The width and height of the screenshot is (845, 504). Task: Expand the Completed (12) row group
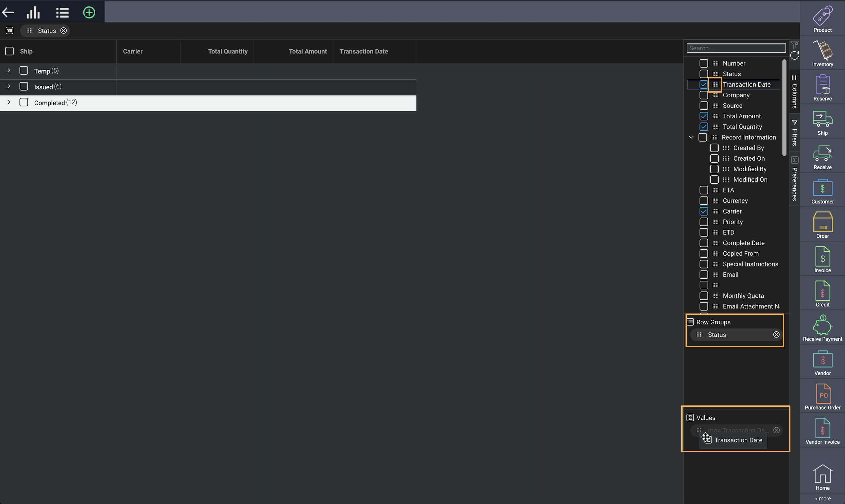(x=9, y=102)
